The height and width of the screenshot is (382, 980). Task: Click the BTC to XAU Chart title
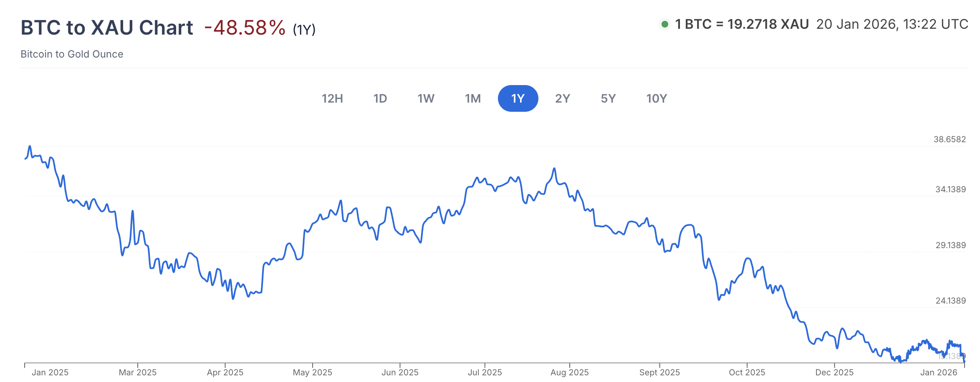[x=107, y=28]
